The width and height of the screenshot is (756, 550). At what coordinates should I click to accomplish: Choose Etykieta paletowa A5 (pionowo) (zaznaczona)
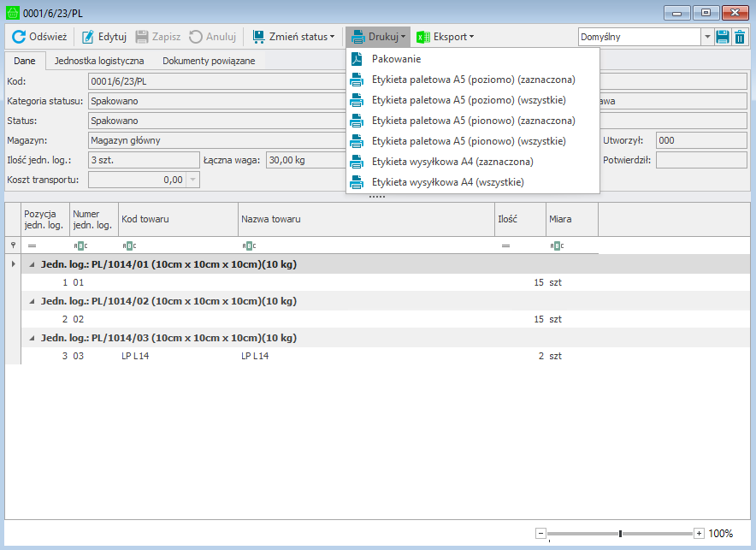[x=473, y=121]
